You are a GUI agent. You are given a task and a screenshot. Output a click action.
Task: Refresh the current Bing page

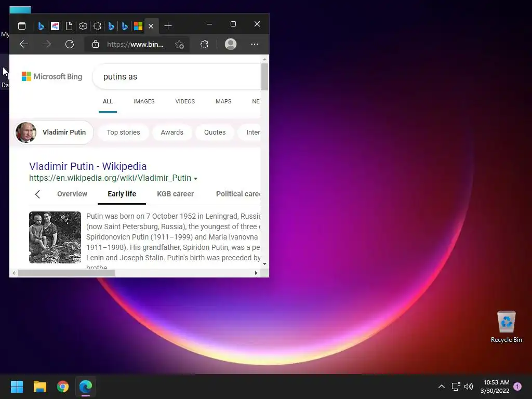70,44
